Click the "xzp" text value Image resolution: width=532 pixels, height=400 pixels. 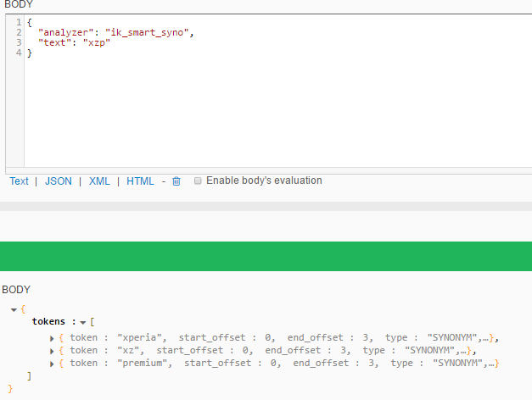coord(97,42)
